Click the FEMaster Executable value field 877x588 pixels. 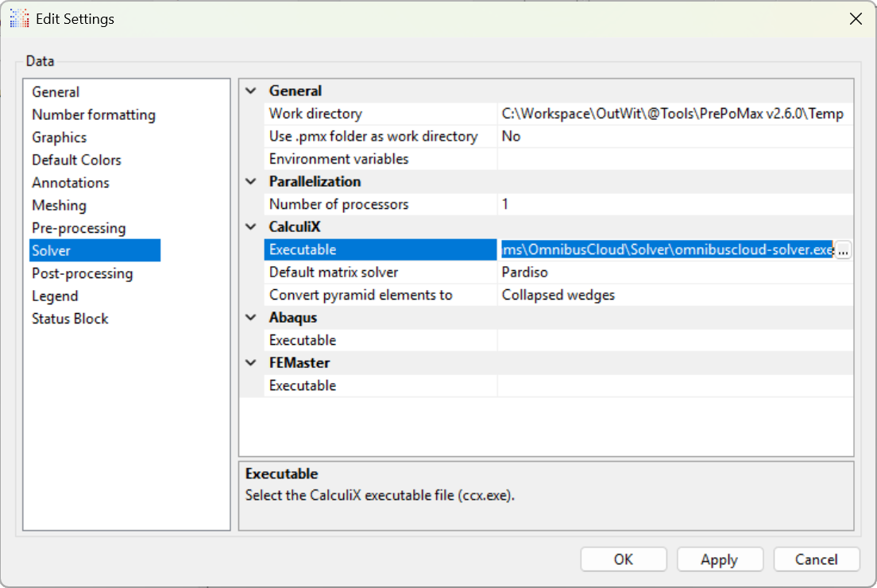(x=675, y=385)
